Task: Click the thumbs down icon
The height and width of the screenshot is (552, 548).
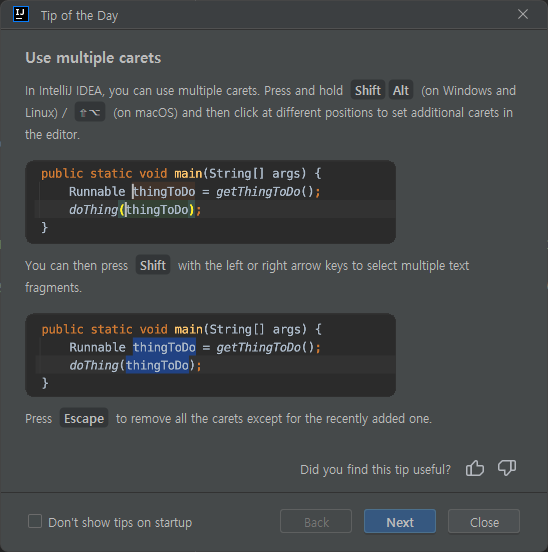Action: [507, 468]
